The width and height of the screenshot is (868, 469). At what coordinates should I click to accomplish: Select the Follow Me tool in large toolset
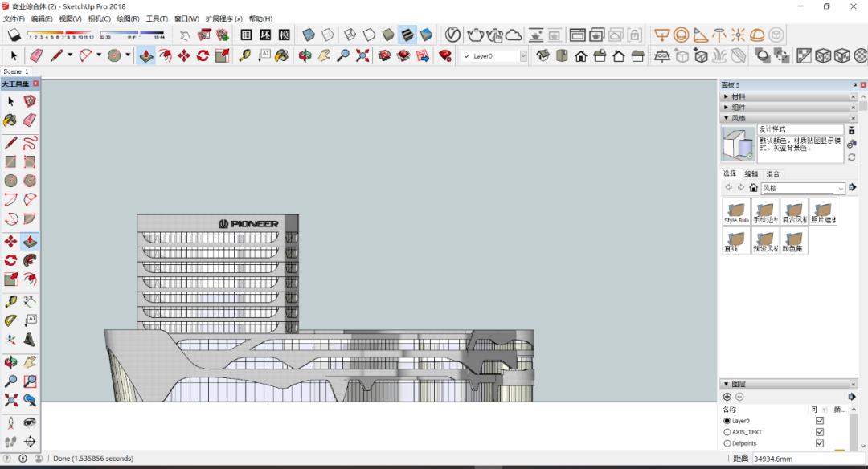point(30,260)
